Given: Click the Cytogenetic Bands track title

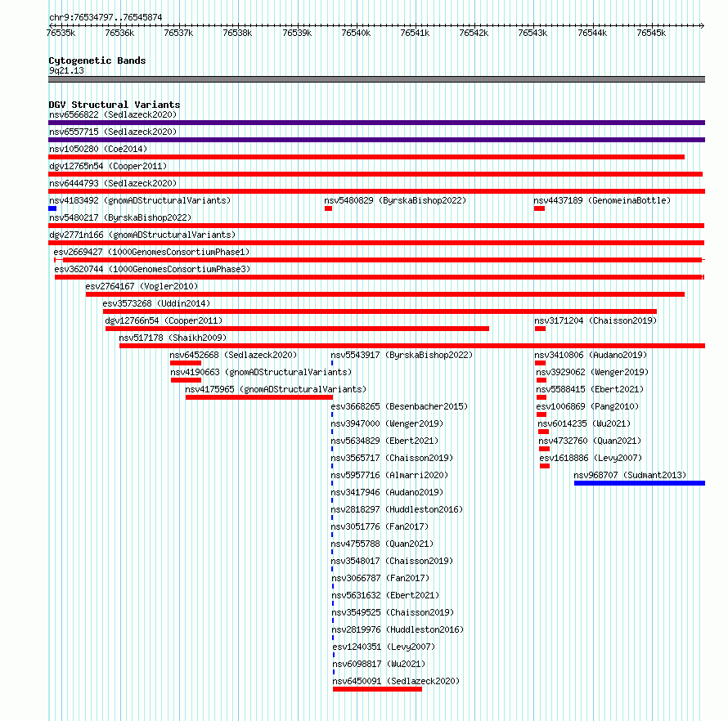Looking at the screenshot, I should tap(97, 60).
